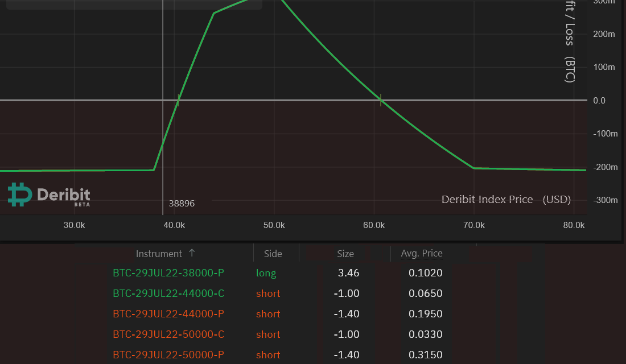This screenshot has height=364, width=626.
Task: Click the breakeven marker near 60k on chart
Action: 380,100
